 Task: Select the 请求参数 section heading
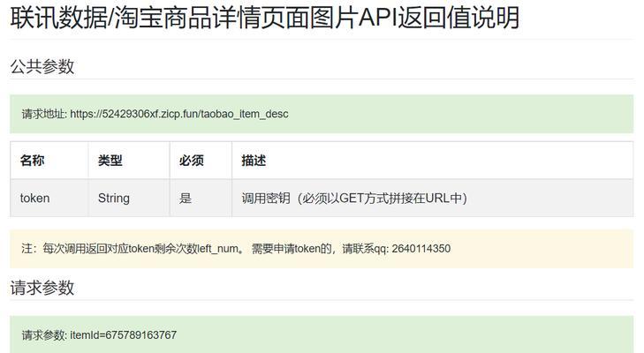(42, 288)
